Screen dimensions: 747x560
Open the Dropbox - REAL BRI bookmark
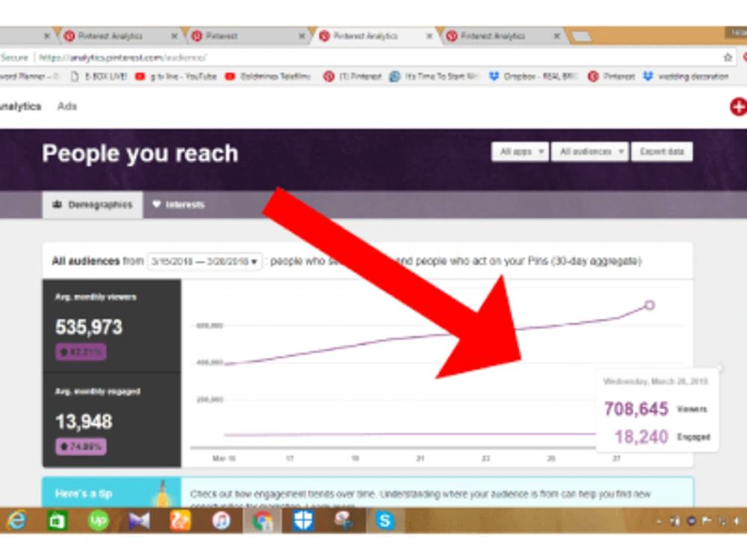(x=533, y=76)
